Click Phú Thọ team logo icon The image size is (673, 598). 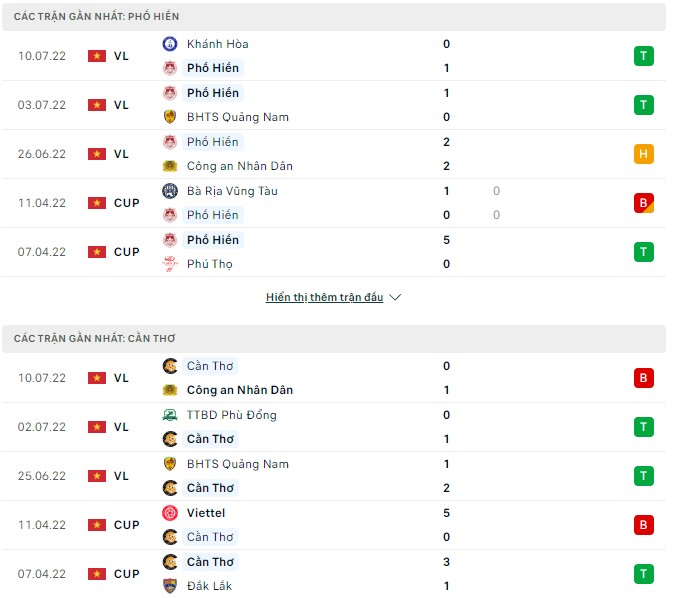pos(170,264)
